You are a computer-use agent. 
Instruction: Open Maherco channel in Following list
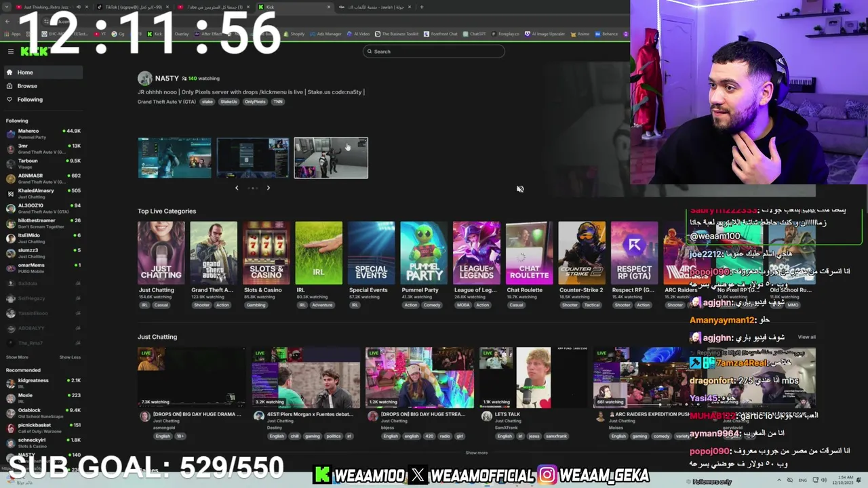[x=42, y=134]
